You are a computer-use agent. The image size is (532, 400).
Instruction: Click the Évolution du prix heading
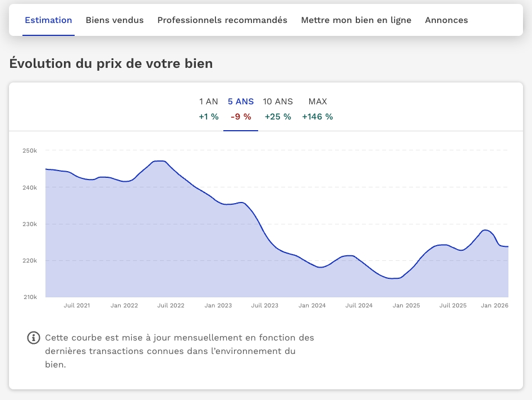[111, 63]
